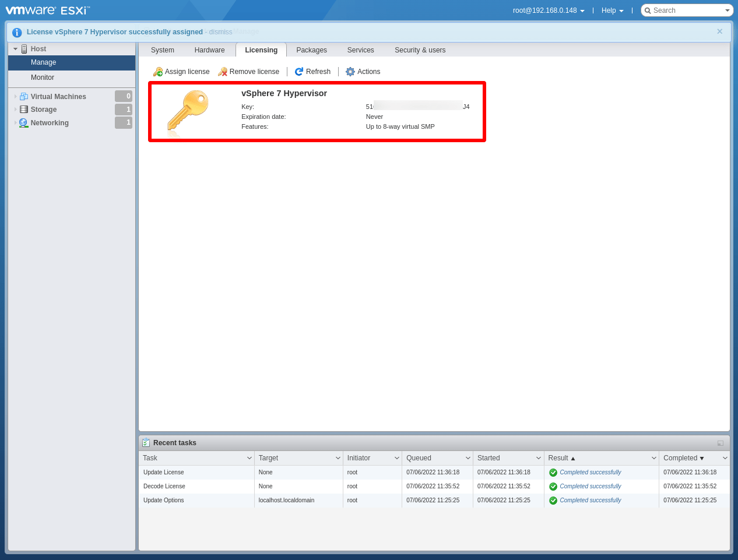This screenshot has width=738, height=560.
Task: Dismiss the license notification via dismiss link
Action: [221, 32]
